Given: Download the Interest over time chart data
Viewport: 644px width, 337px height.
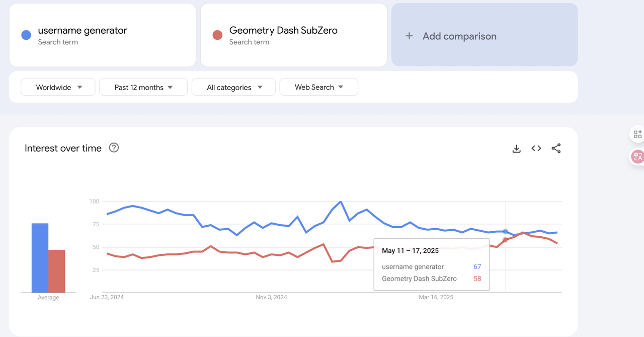Looking at the screenshot, I should [x=516, y=149].
